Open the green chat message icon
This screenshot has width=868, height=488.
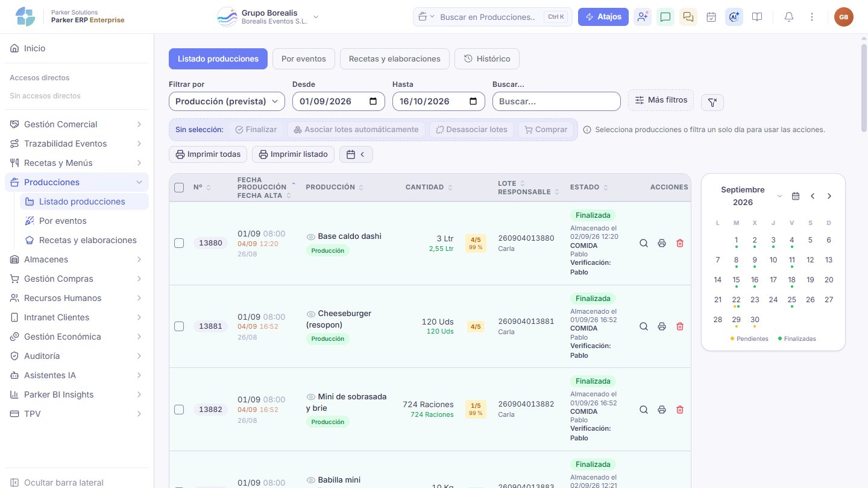coord(665,17)
